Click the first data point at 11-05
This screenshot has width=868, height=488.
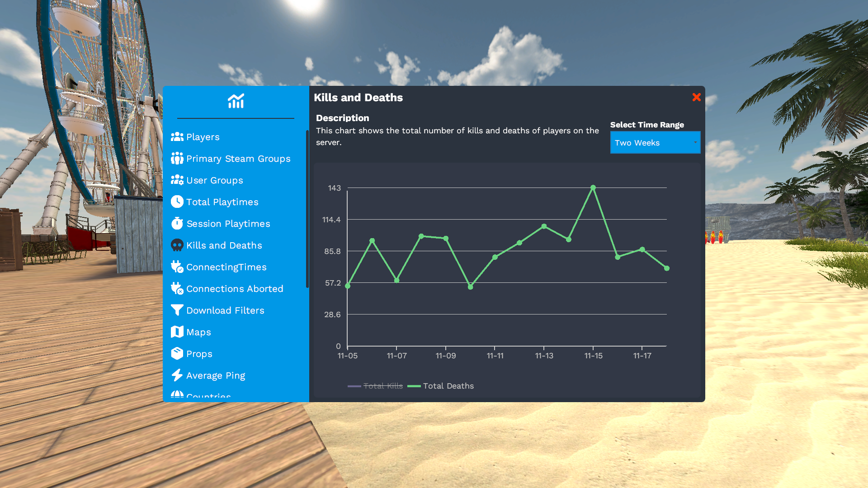[x=348, y=286]
